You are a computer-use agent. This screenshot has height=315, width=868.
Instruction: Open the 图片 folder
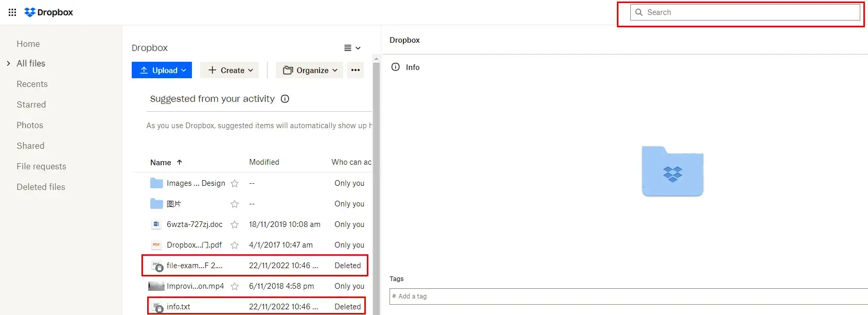click(x=174, y=204)
